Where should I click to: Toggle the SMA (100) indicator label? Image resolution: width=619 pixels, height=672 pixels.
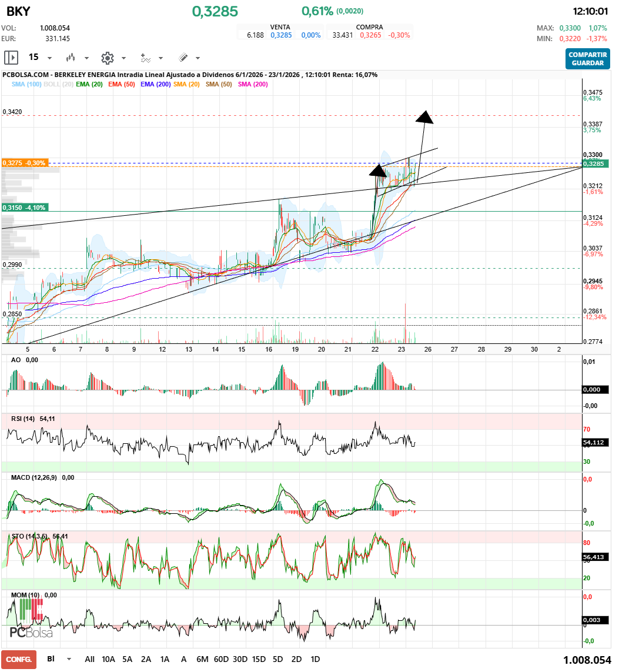(26, 85)
